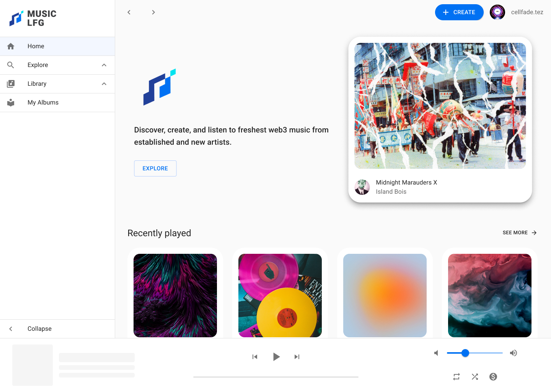Viewport: 551px width, 392px height.
Task: Collapse the sidebar with the left chevron
Action: 11,329
